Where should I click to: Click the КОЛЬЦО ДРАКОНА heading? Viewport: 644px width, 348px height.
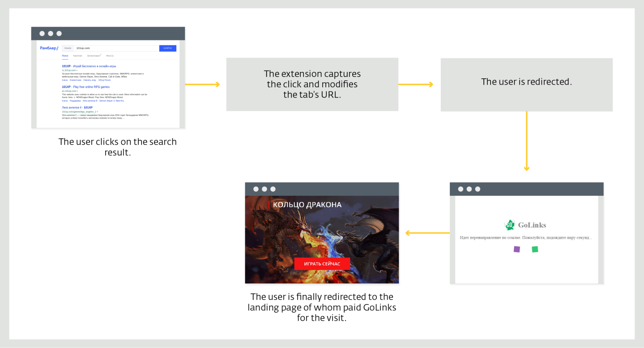pos(307,205)
